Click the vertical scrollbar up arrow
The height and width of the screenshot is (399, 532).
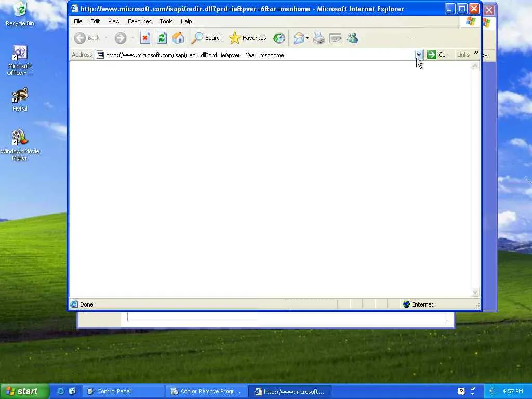pyautogui.click(x=475, y=66)
